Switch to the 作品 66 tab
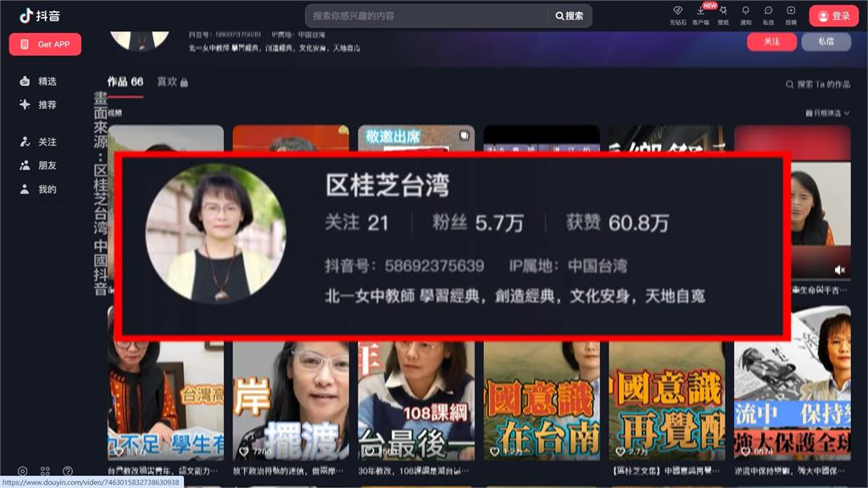868x488 pixels. coord(125,82)
